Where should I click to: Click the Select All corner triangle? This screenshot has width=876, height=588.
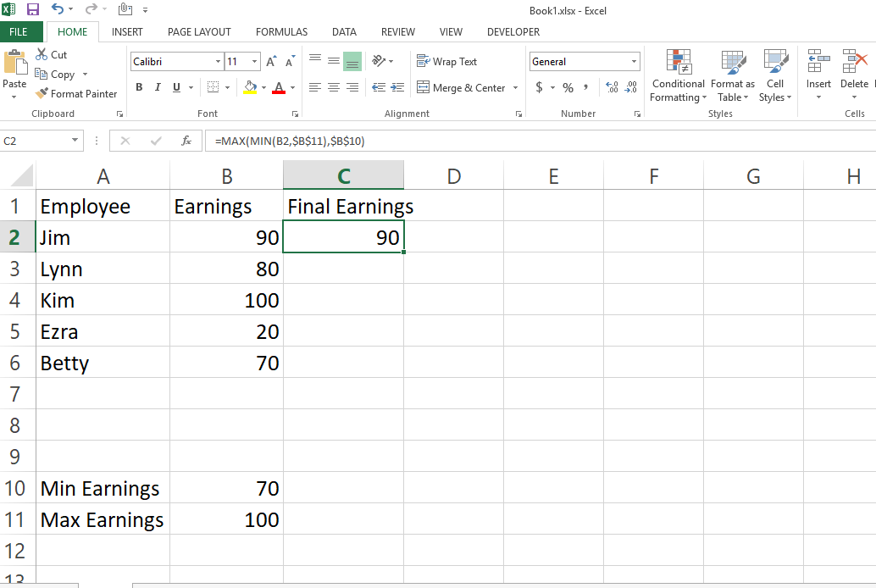21,175
